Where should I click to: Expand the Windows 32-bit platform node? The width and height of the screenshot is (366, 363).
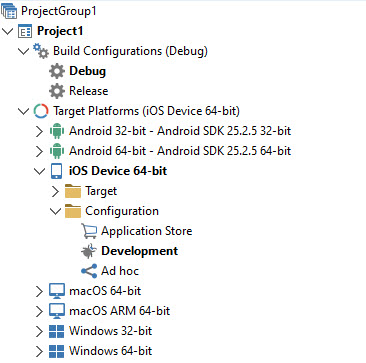click(x=39, y=331)
